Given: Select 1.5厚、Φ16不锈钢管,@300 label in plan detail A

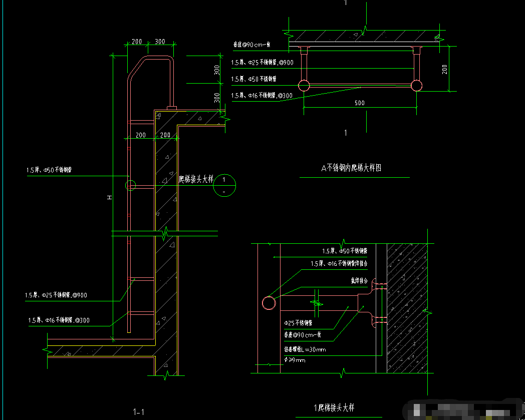Looking at the screenshot, I should pos(262,96).
